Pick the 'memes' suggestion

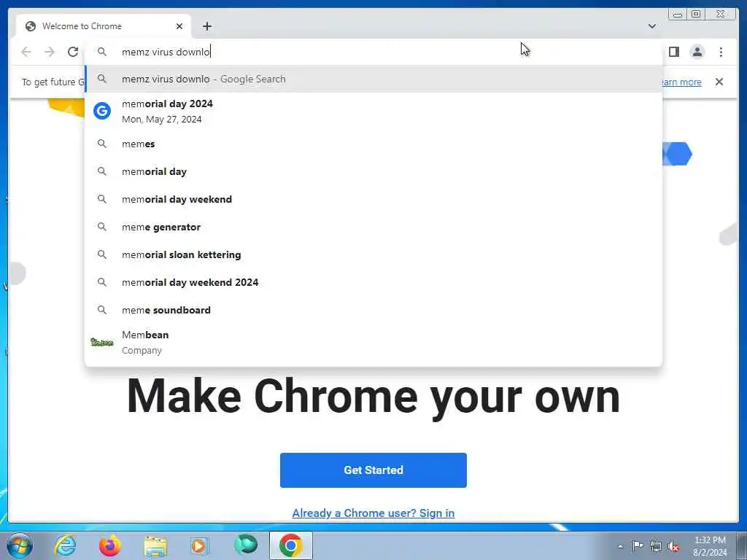pos(373,144)
